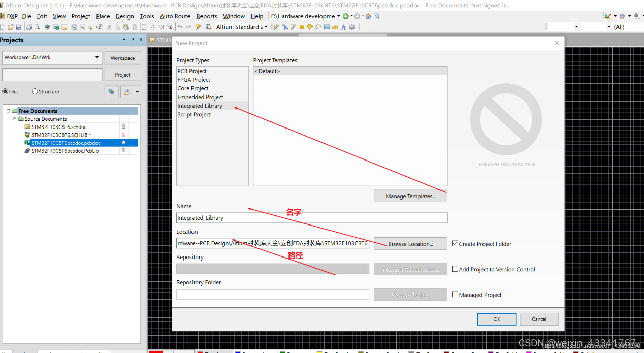This screenshot has height=353, width=644.
Task: Open the File menu
Action: click(26, 16)
